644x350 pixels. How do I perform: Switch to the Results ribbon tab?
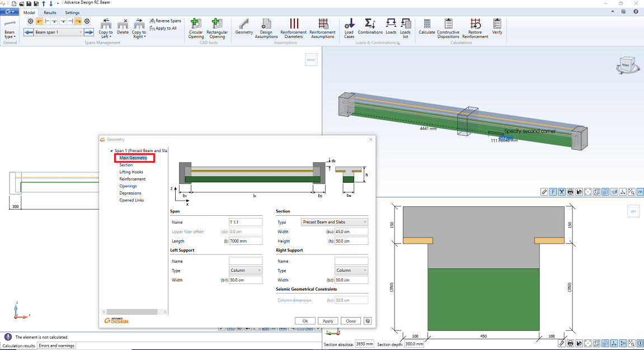point(50,13)
